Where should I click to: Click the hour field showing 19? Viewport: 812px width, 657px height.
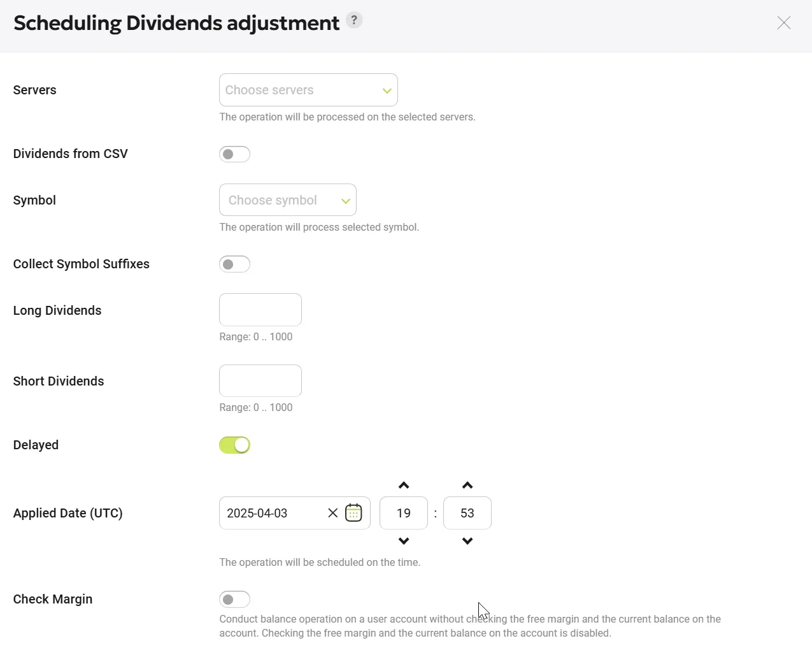coord(404,513)
